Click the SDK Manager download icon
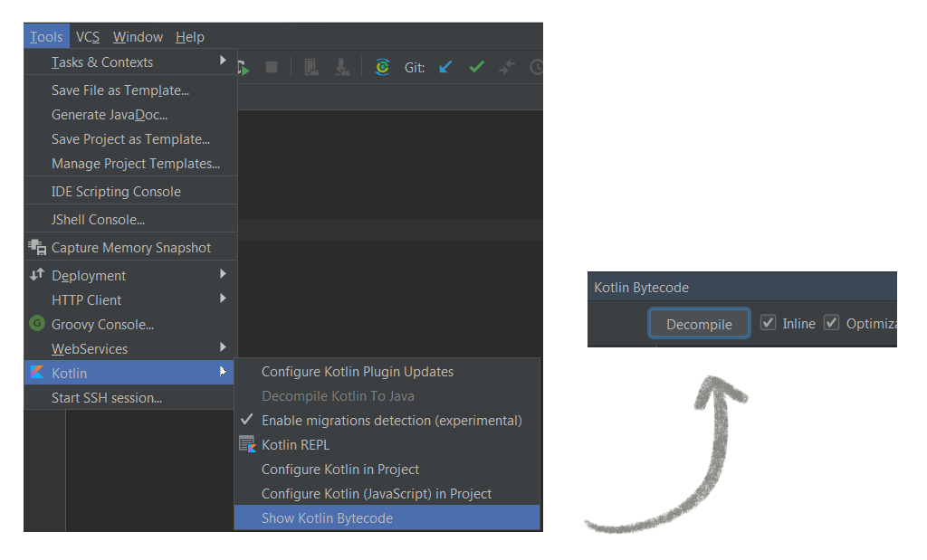Screen dimensions: 927x560 coord(342,67)
